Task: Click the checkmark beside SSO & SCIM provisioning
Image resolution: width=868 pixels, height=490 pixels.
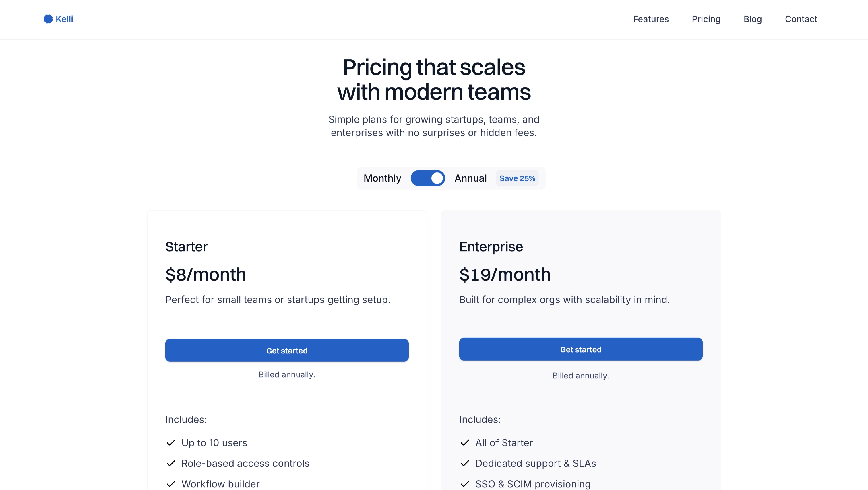Action: pos(465,484)
